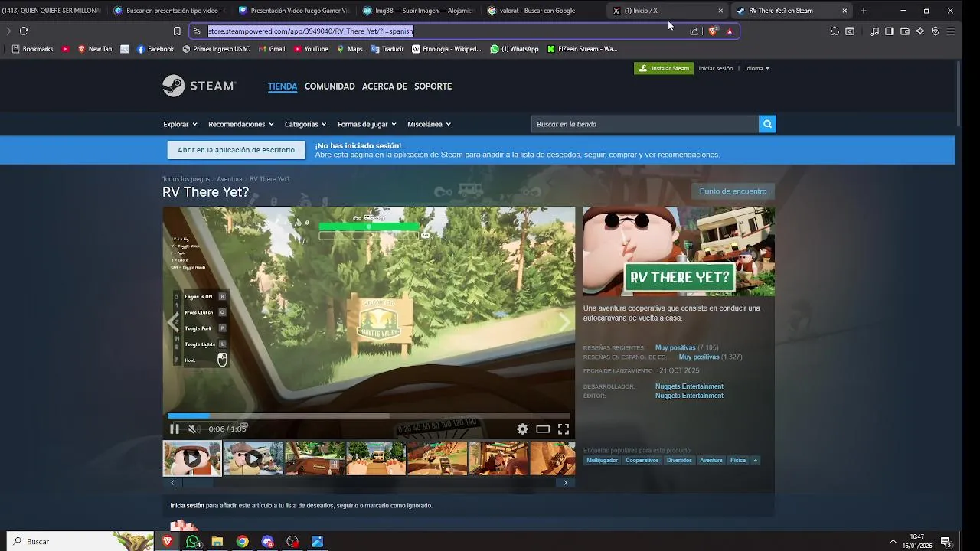Click the Brave Rewards triangle icon

pyautogui.click(x=730, y=31)
